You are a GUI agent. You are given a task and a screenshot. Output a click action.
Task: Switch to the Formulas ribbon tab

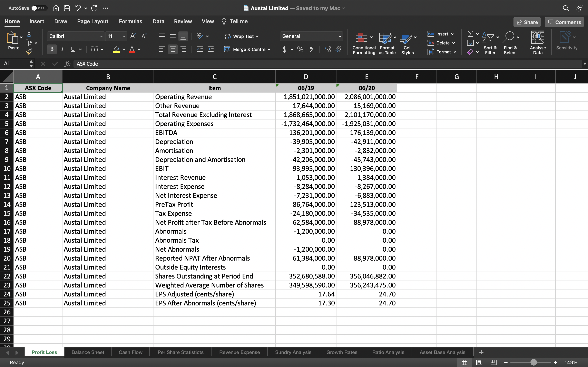pyautogui.click(x=130, y=21)
